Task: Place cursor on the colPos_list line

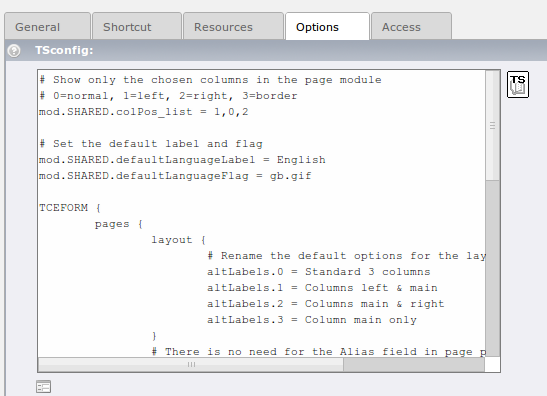Action: point(144,112)
